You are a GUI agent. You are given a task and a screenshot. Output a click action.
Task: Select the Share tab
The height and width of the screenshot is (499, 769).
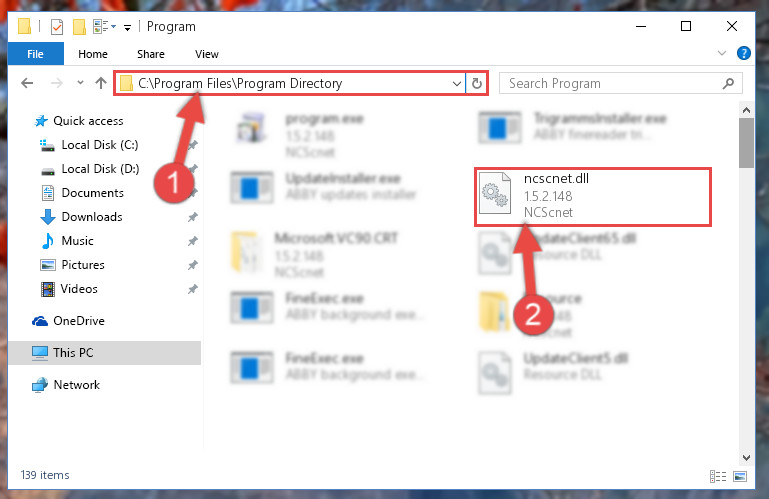point(151,54)
